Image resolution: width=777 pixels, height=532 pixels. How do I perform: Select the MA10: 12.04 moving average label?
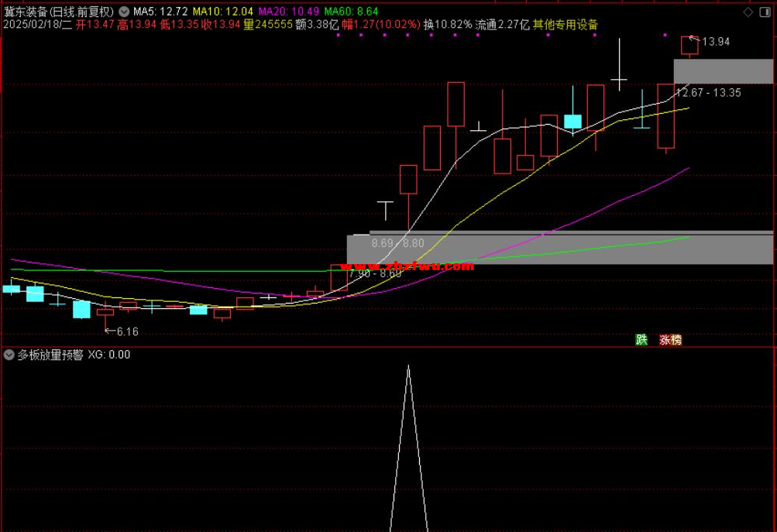[x=223, y=12]
